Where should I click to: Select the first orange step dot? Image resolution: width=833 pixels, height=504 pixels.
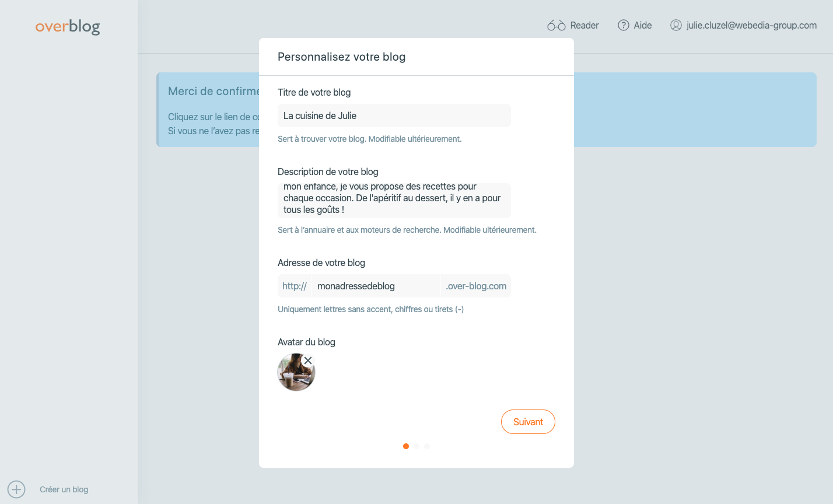(406, 446)
